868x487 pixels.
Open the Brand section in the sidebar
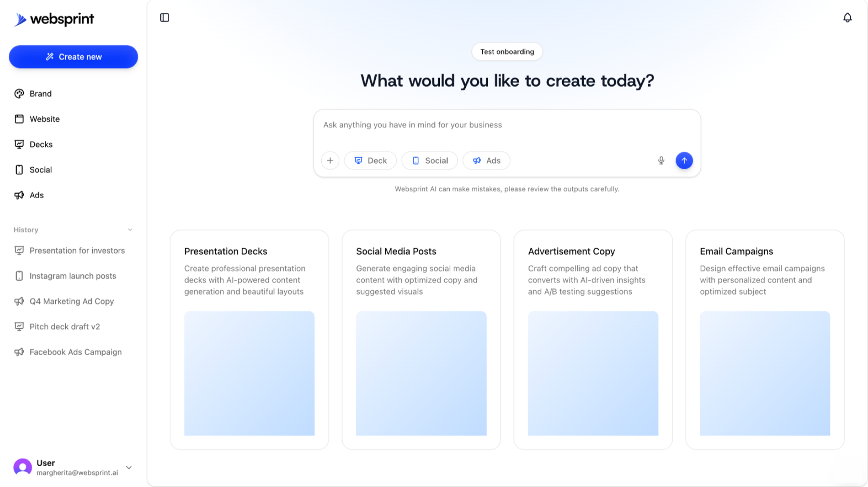point(40,94)
